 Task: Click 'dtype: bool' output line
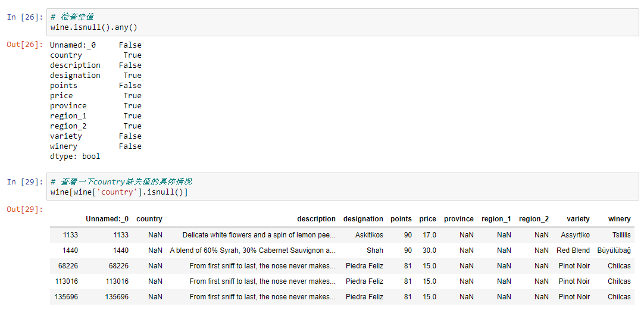(x=75, y=156)
